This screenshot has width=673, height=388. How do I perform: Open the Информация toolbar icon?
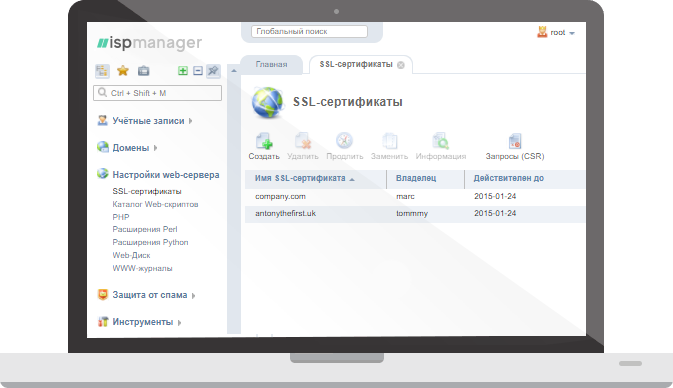point(441,141)
